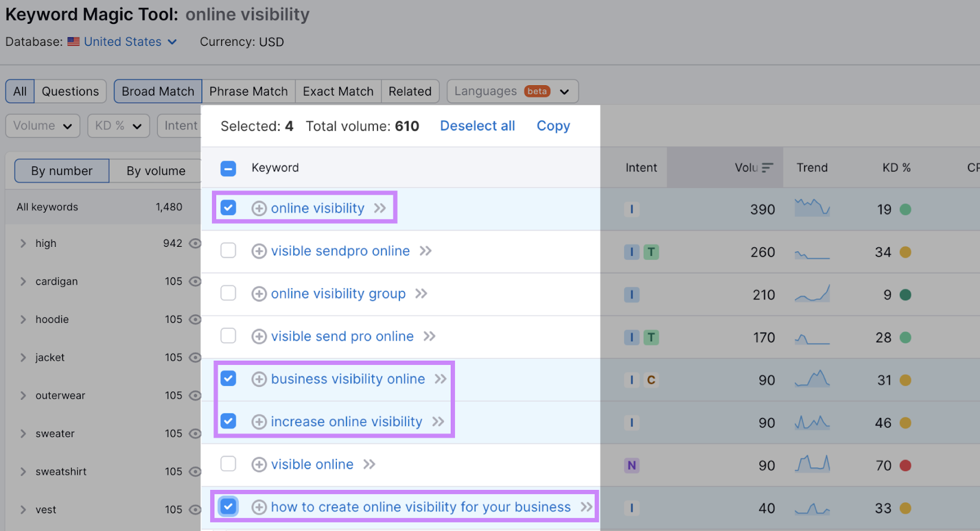Open the KD % filter dropdown
This screenshot has width=980, height=531.
(x=119, y=126)
